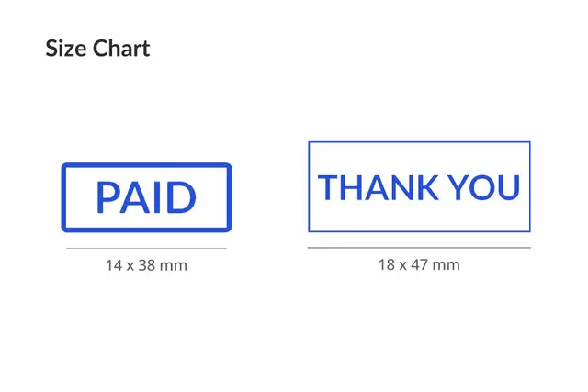Select the THANK YOU stamp preview
This screenshot has width=588, height=392.
pyautogui.click(x=419, y=186)
